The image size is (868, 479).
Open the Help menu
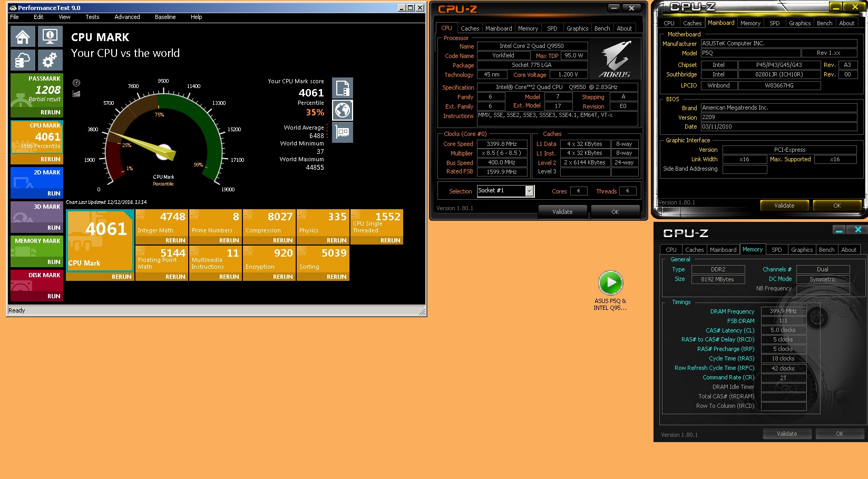pos(196,17)
